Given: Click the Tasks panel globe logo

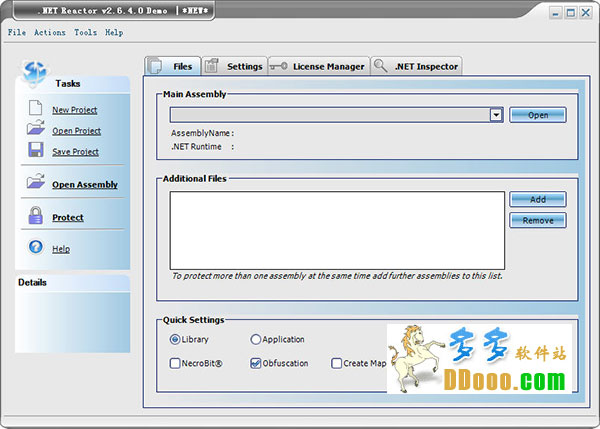Looking at the screenshot, I should click(x=35, y=72).
